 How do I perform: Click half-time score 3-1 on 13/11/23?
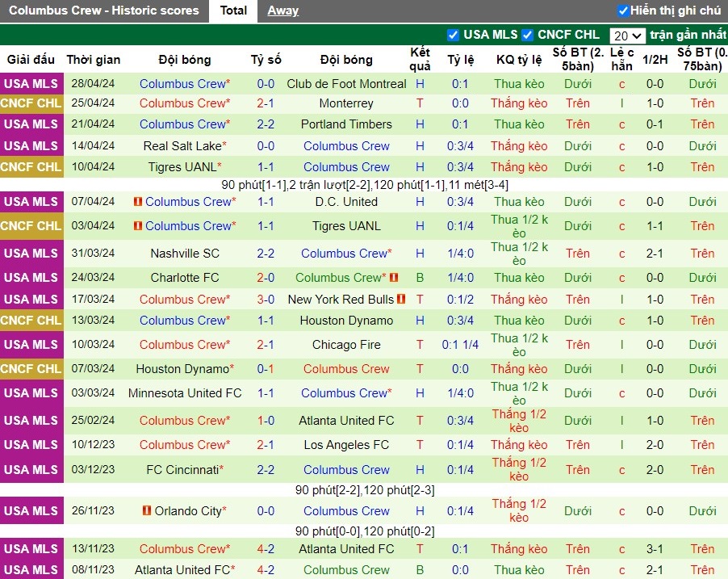(655, 549)
